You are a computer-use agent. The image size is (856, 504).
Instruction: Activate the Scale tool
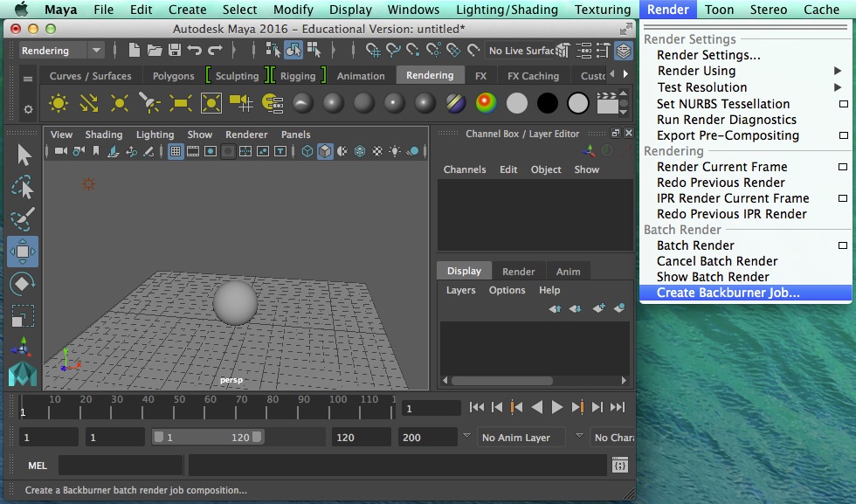(x=23, y=316)
